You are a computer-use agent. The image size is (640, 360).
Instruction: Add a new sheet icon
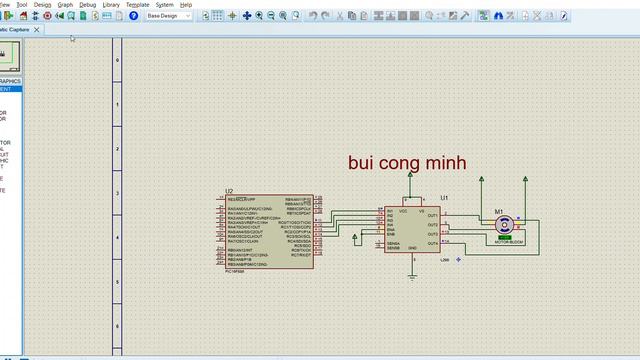coord(525,16)
